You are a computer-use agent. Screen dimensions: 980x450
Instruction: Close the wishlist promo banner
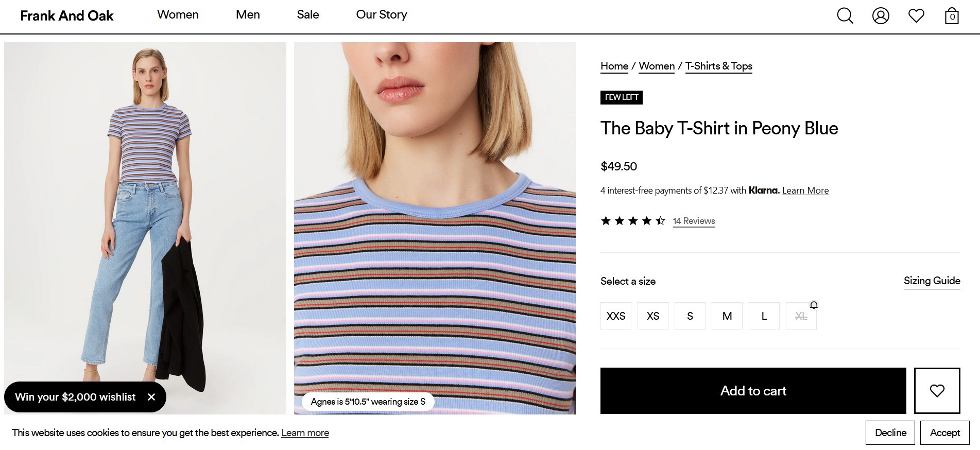click(x=151, y=397)
